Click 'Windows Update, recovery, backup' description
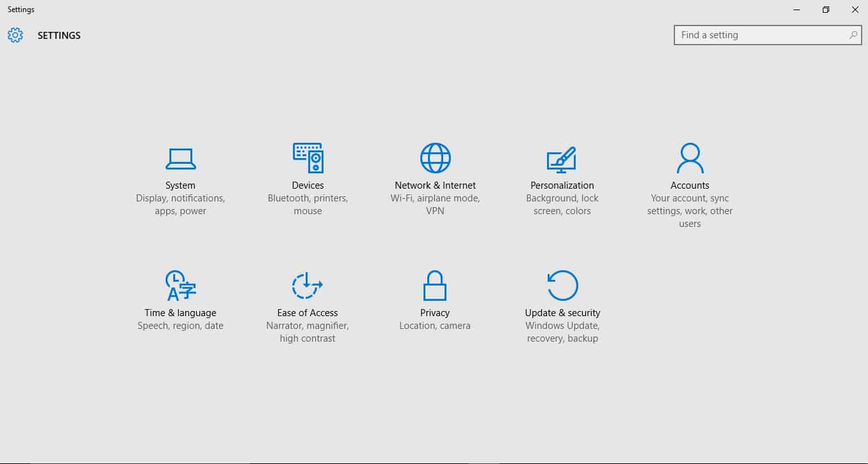868x464 pixels. coord(562,332)
